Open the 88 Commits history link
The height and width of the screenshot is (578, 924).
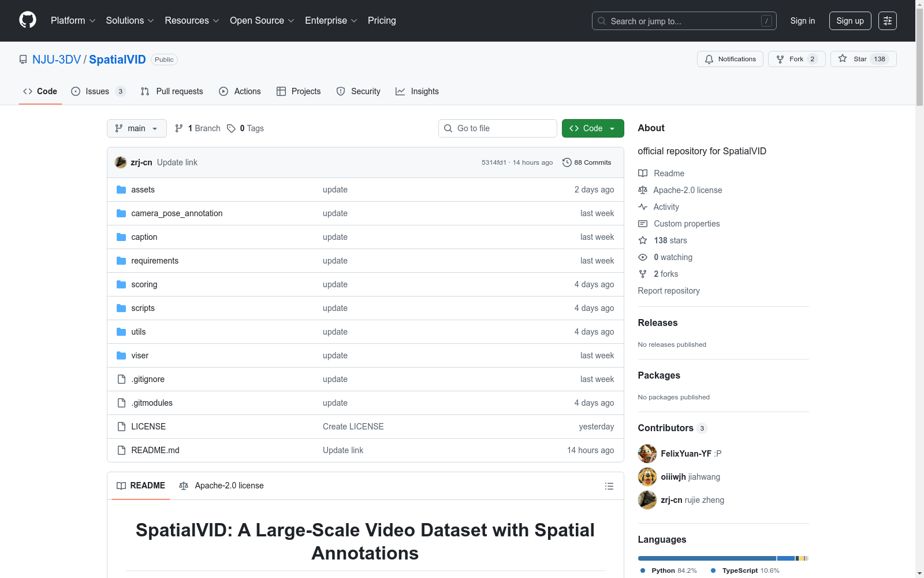click(x=587, y=162)
